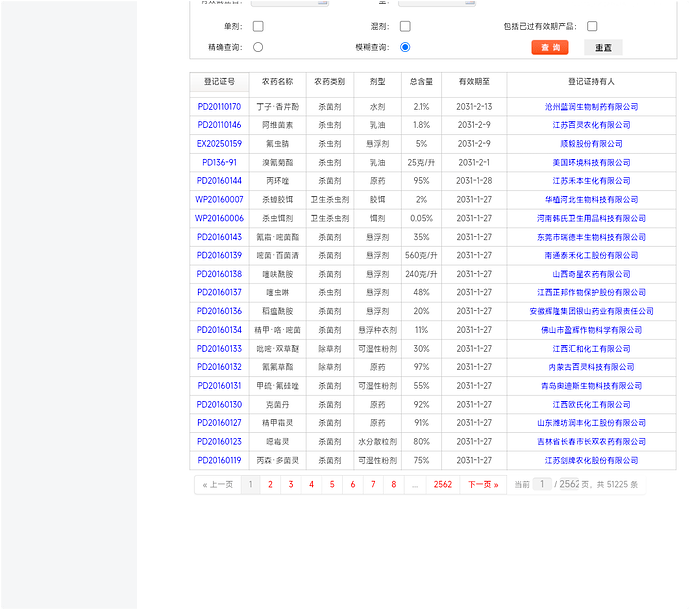Screen dimensions: 690x610
Task: Select the 模糊查询 radio button
Action: [x=405, y=47]
